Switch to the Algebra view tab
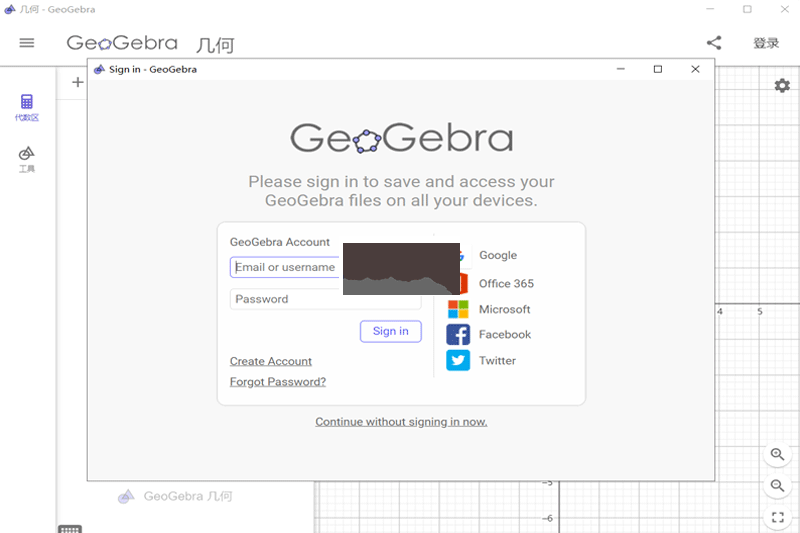Image resolution: width=800 pixels, height=533 pixels. click(27, 107)
